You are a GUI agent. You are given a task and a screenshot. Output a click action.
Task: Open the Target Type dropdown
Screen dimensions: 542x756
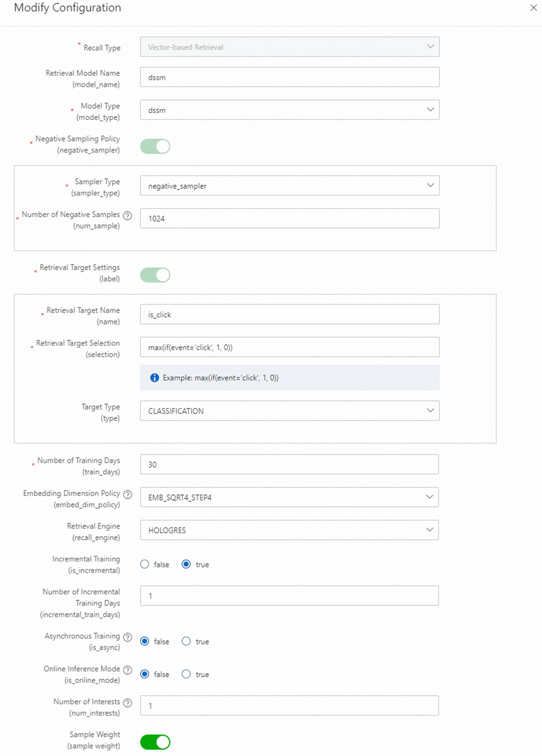[x=289, y=411]
